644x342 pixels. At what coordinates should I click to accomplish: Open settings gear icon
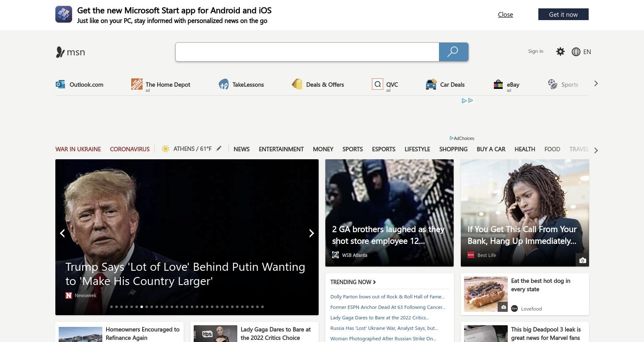point(560,52)
